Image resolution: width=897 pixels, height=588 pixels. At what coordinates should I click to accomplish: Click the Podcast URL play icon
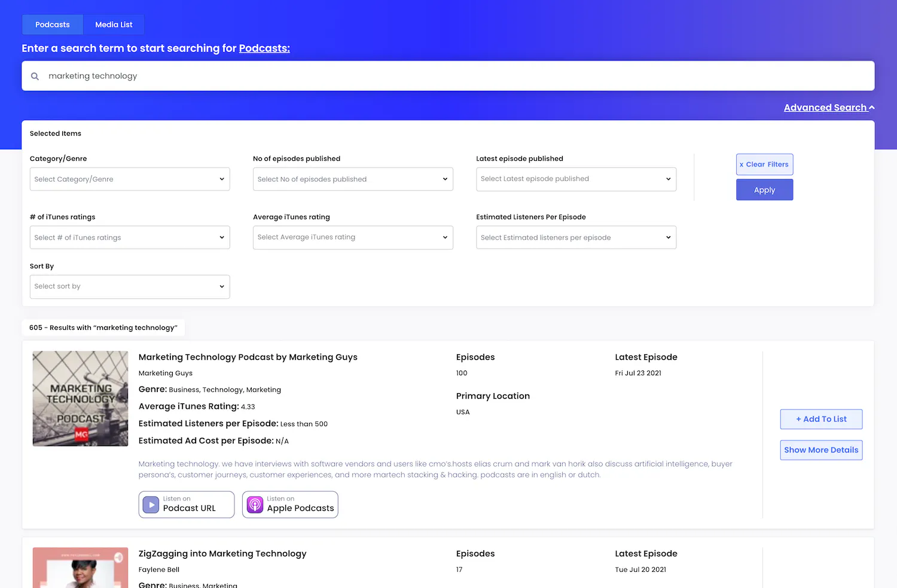point(151,505)
